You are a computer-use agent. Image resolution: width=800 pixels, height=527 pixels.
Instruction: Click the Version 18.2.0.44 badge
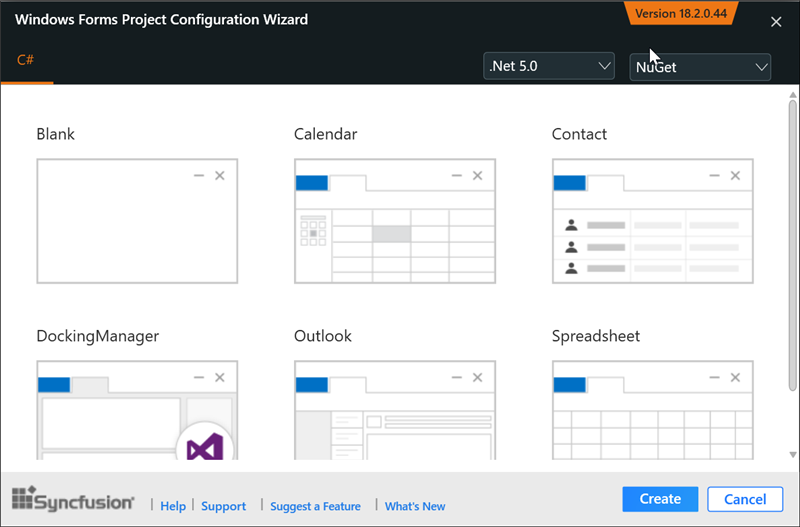click(x=681, y=13)
